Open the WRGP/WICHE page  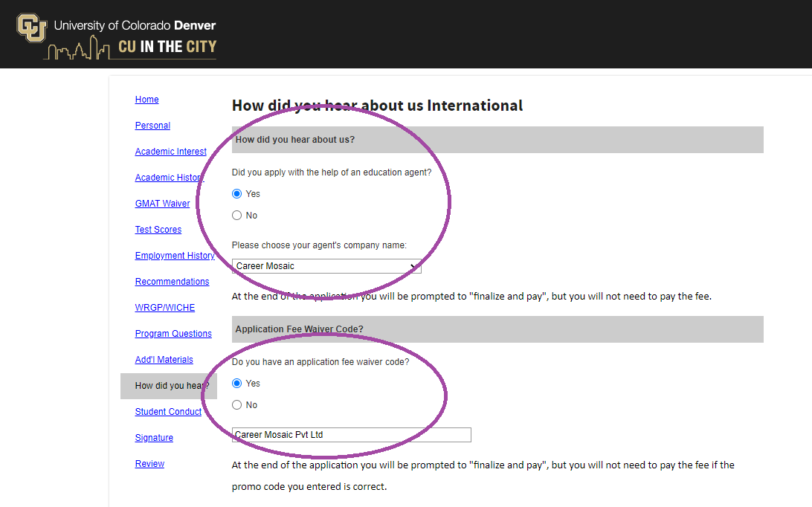point(164,308)
